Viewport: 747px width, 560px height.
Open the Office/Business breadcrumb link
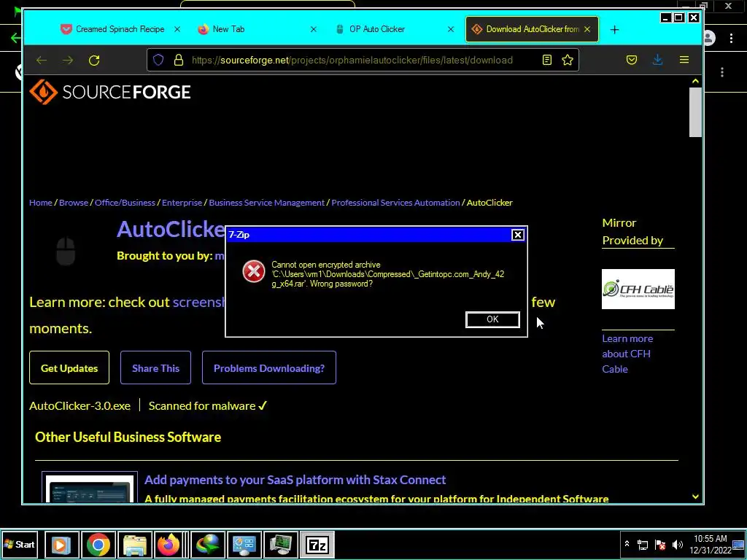125,203
